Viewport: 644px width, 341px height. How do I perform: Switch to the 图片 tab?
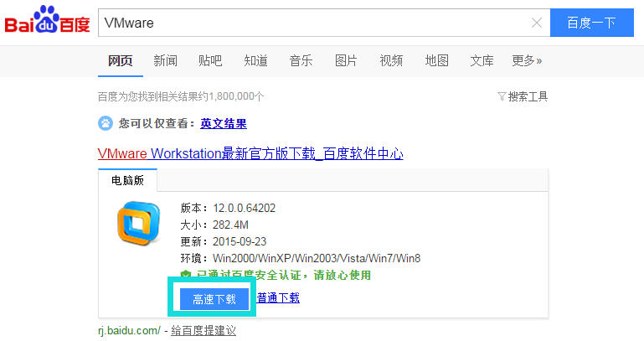pos(346,61)
